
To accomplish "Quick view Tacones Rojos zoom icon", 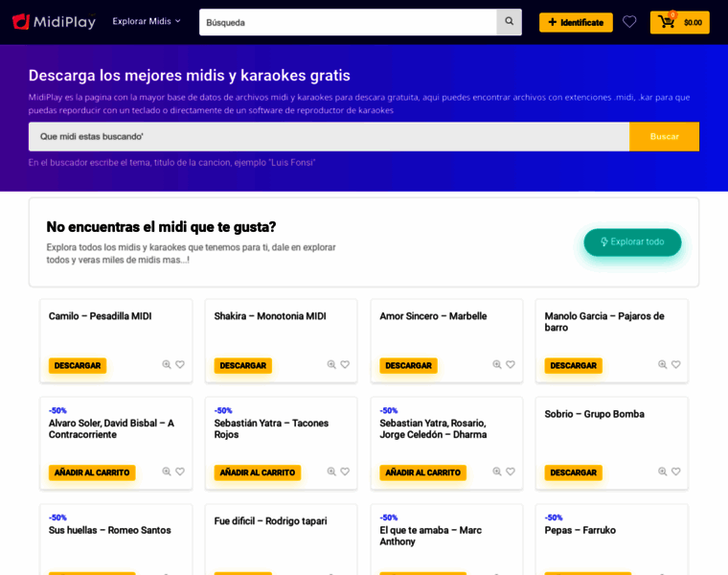I will point(331,471).
